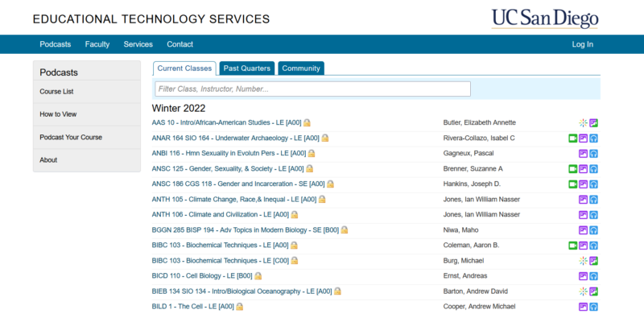
Task: Click purple slides icon for ANSC 125 row
Action: (583, 169)
